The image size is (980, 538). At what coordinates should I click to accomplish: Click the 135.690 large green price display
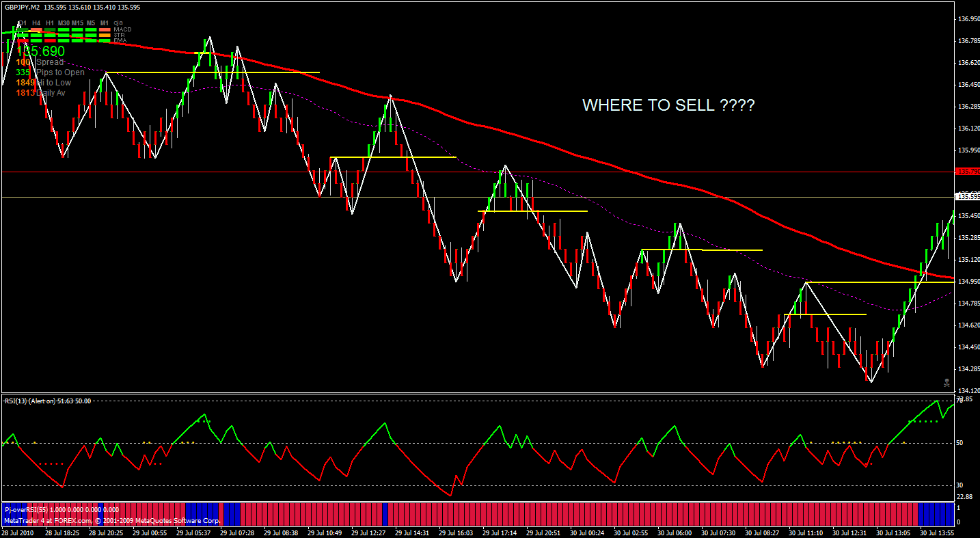[x=41, y=51]
